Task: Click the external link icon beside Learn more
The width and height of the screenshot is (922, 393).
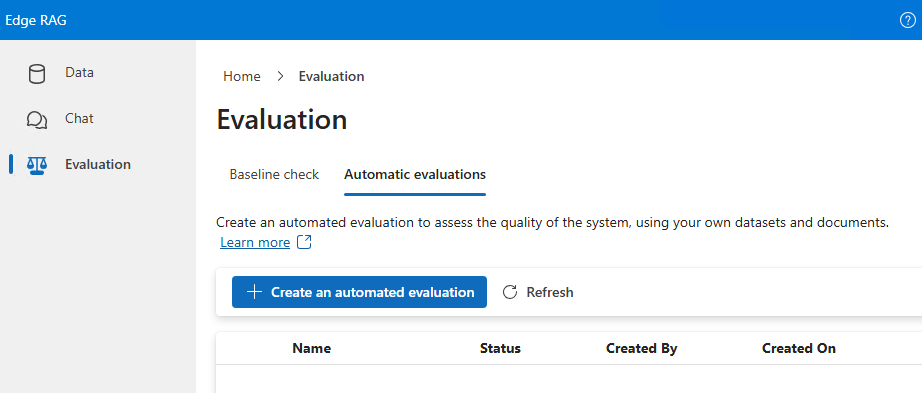Action: [x=304, y=242]
